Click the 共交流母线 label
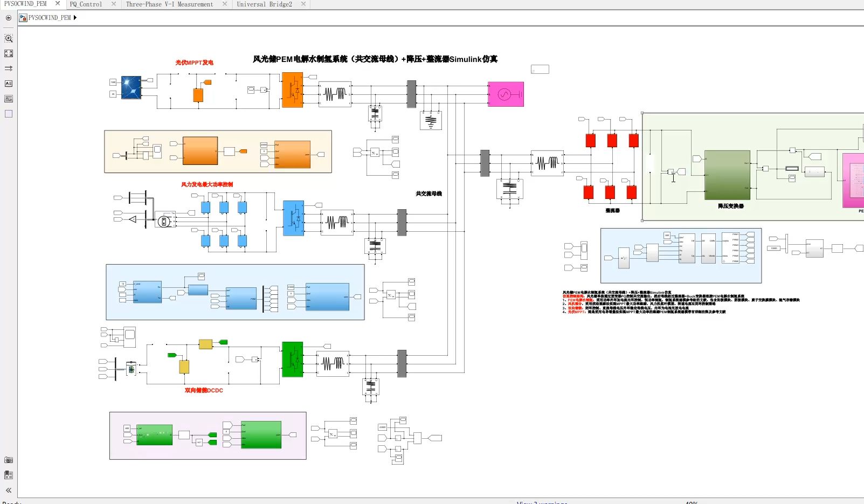 (x=428, y=194)
